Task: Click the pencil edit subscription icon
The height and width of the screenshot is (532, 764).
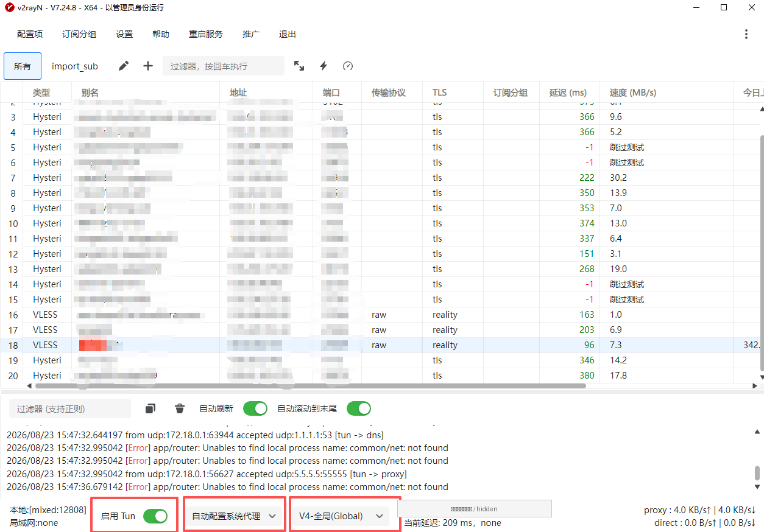Action: (124, 66)
